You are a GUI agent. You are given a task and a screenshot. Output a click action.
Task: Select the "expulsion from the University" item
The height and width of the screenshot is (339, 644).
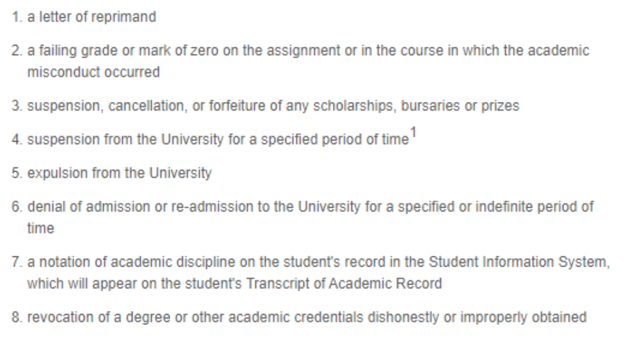(x=118, y=174)
